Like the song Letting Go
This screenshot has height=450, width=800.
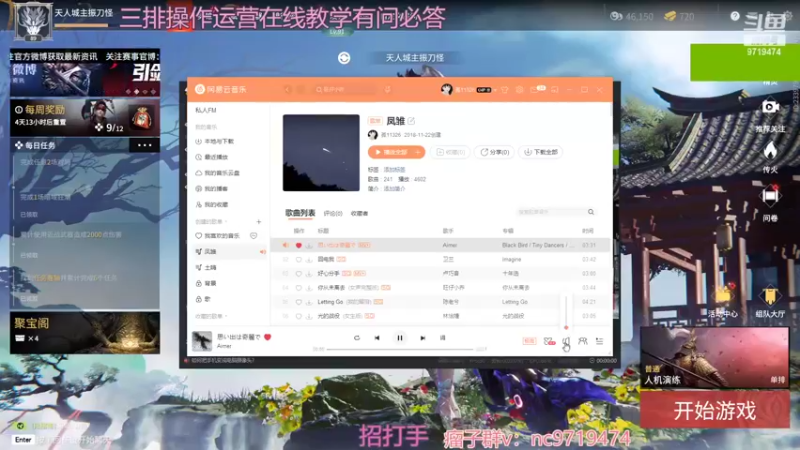tap(298, 302)
